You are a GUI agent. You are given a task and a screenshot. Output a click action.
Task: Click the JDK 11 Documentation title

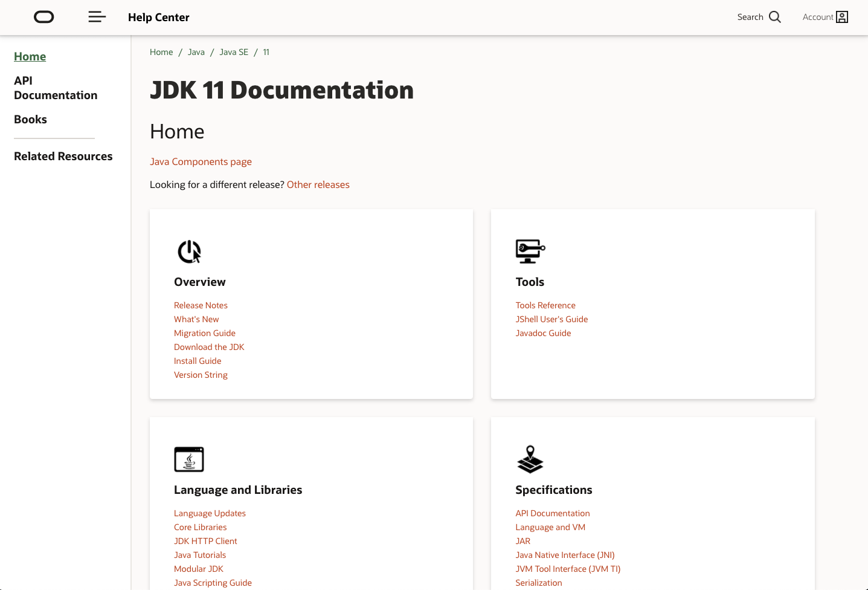click(282, 90)
